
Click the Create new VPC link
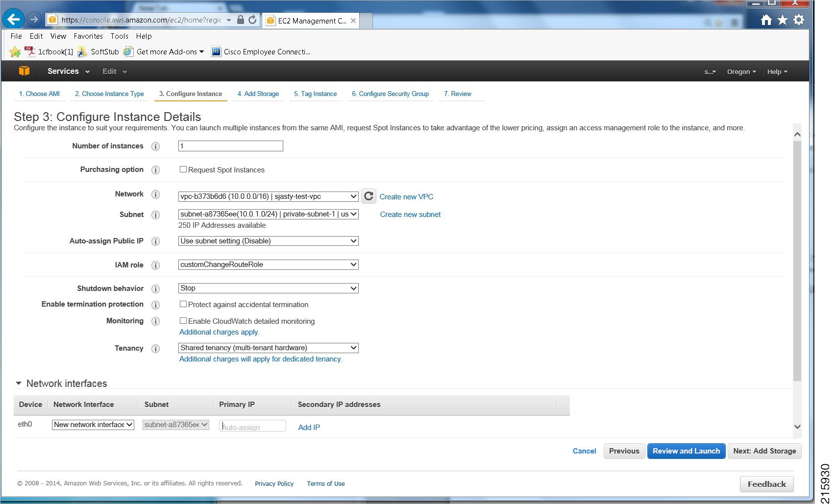(x=406, y=197)
